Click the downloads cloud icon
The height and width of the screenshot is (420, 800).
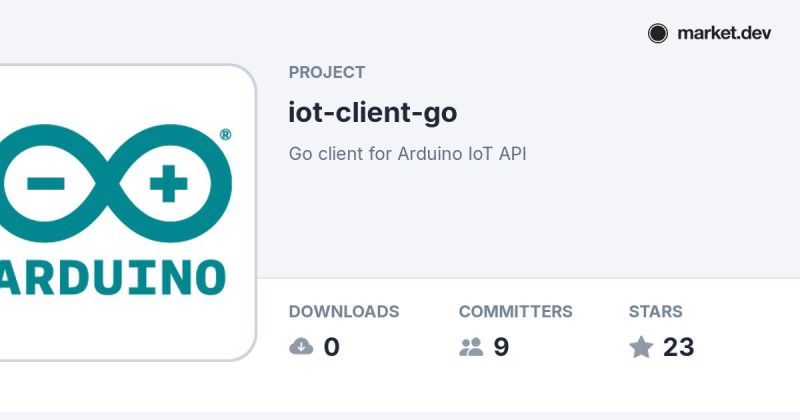click(x=301, y=347)
